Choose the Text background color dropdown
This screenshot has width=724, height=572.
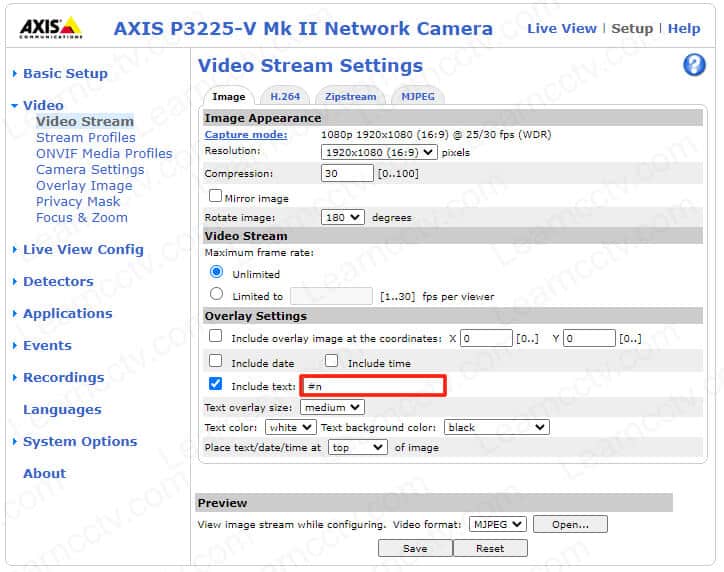pos(496,427)
